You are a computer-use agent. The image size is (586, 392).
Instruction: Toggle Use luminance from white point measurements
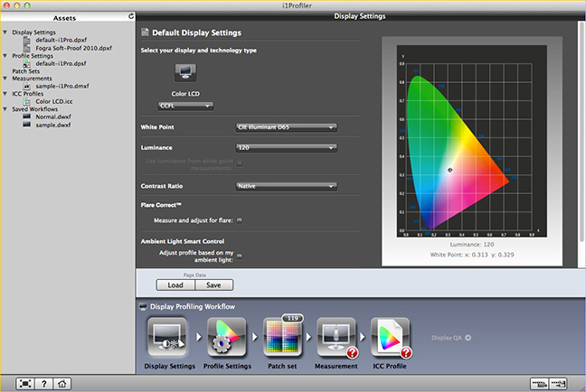pyautogui.click(x=239, y=163)
